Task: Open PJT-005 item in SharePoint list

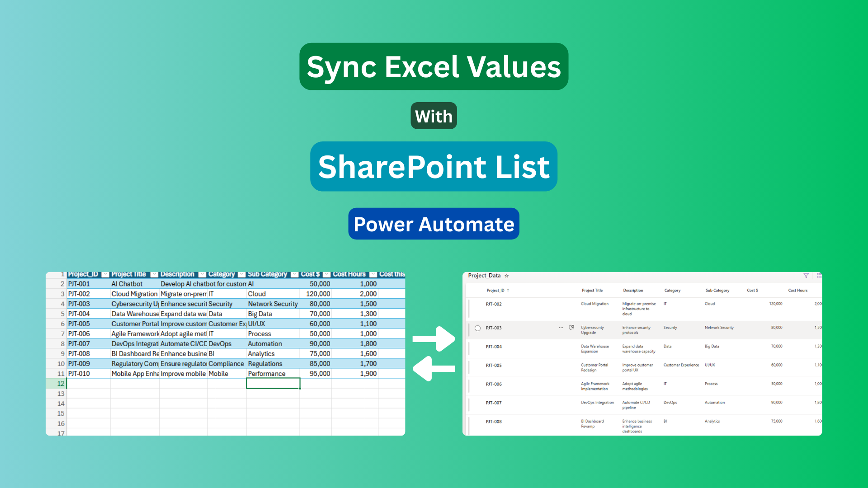Action: coord(494,365)
